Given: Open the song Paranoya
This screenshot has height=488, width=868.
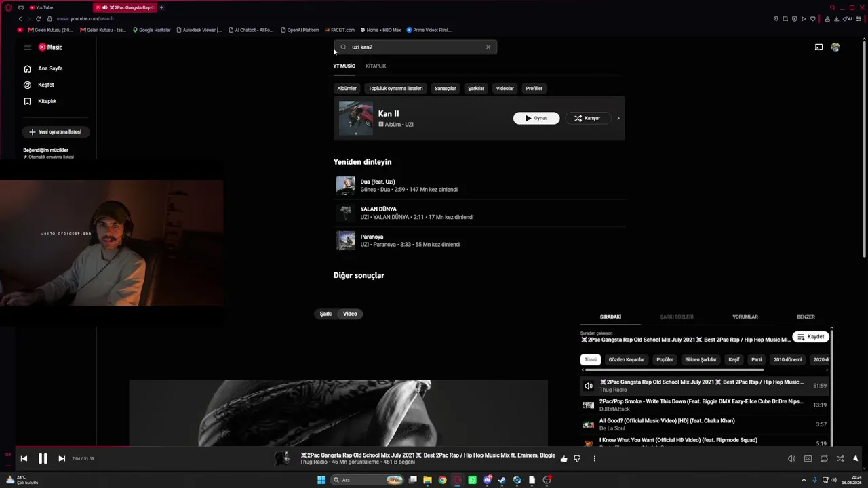Looking at the screenshot, I should coord(372,237).
